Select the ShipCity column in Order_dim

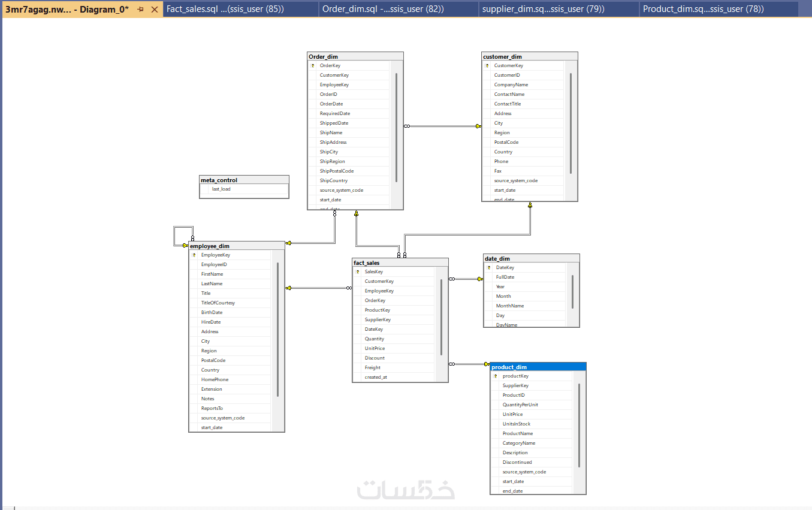click(x=349, y=152)
